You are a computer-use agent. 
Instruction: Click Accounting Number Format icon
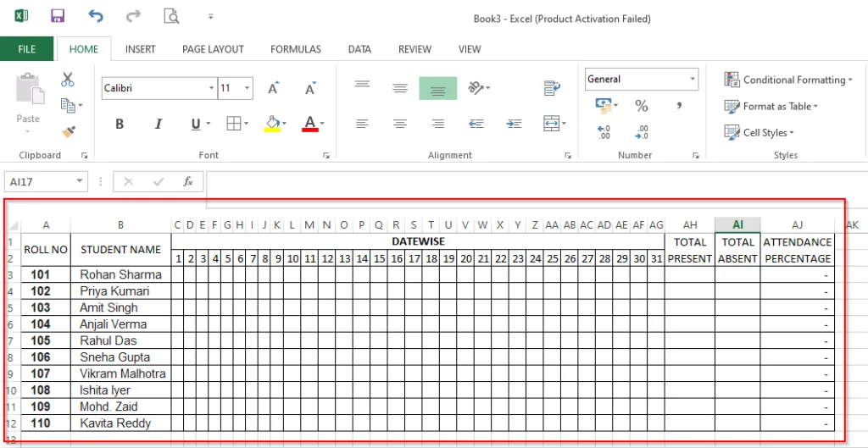603,105
